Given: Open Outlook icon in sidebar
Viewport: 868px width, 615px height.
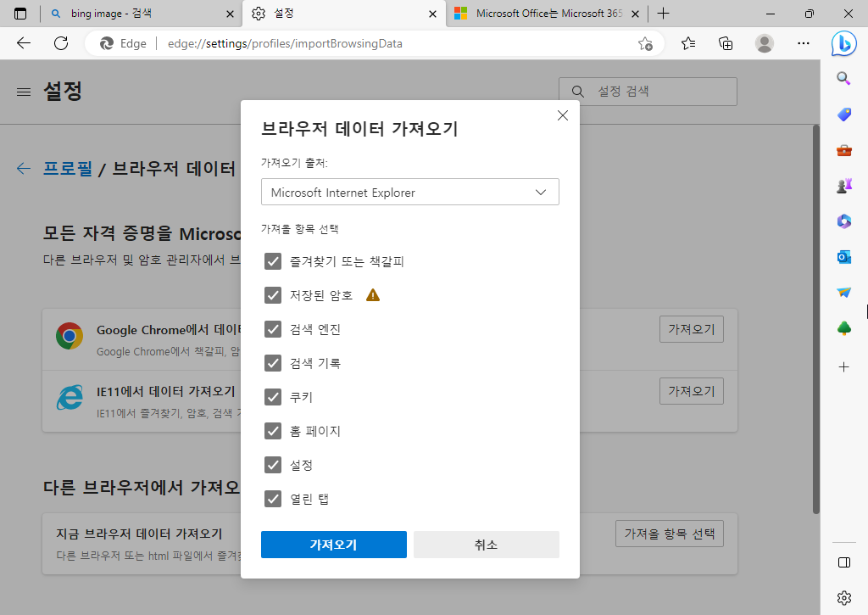Looking at the screenshot, I should pyautogui.click(x=843, y=256).
